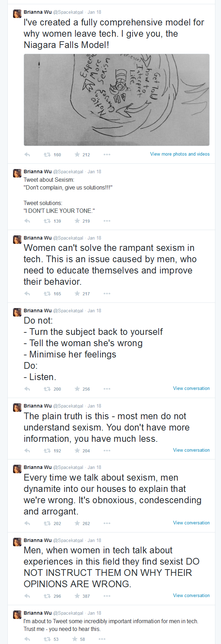Screen dimensions: 221x644
Task: Reply to the Niagara Falls Model tweet
Action: tap(27, 155)
